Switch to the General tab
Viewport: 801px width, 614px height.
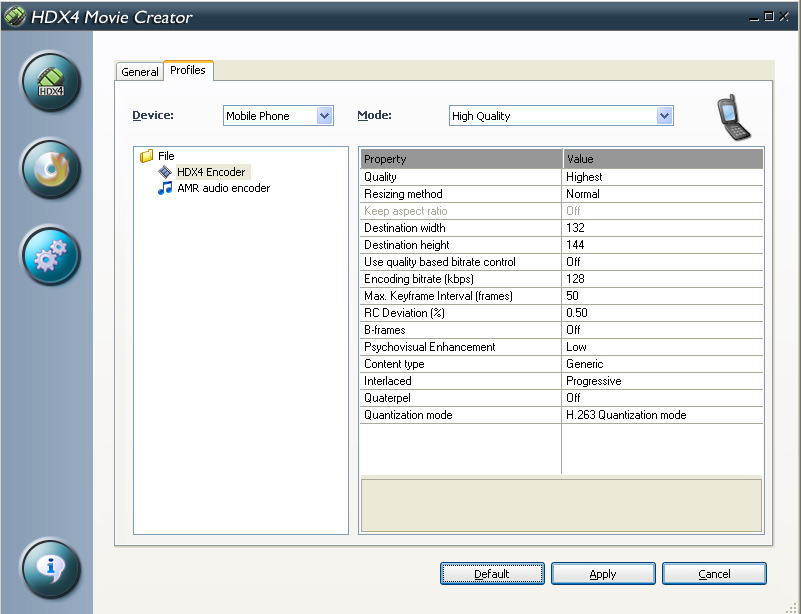[x=139, y=72]
